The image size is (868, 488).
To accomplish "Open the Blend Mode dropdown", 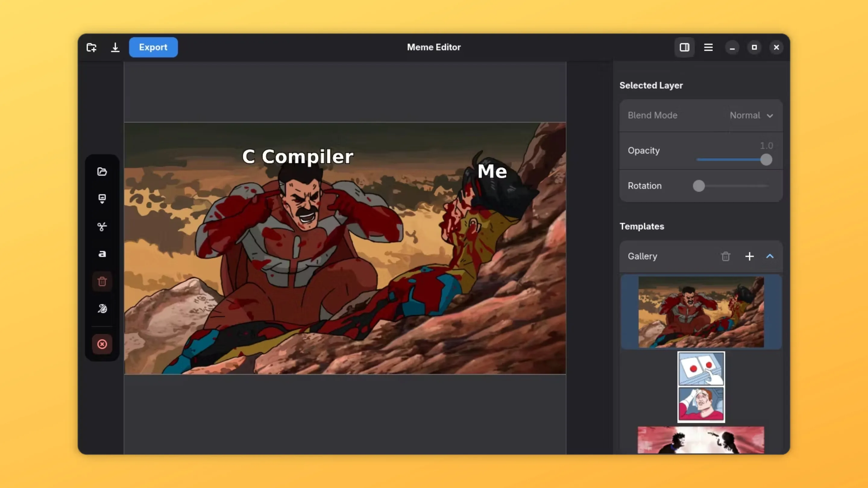I will pos(752,115).
